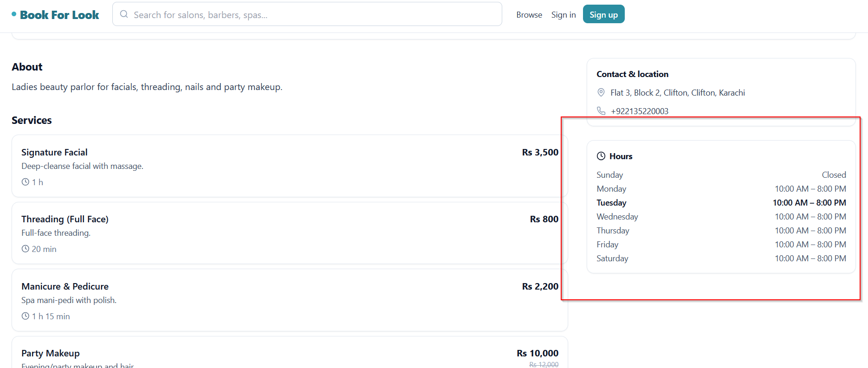This screenshot has width=868, height=368.
Task: Click the Contact & location heading
Action: pyautogui.click(x=632, y=74)
